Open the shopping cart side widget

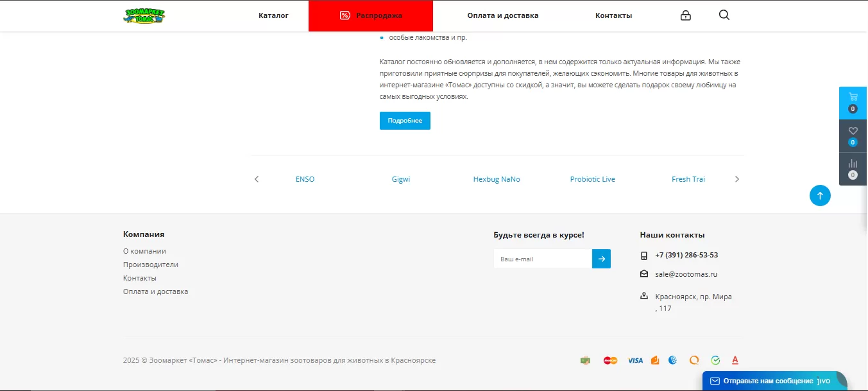pos(853,102)
